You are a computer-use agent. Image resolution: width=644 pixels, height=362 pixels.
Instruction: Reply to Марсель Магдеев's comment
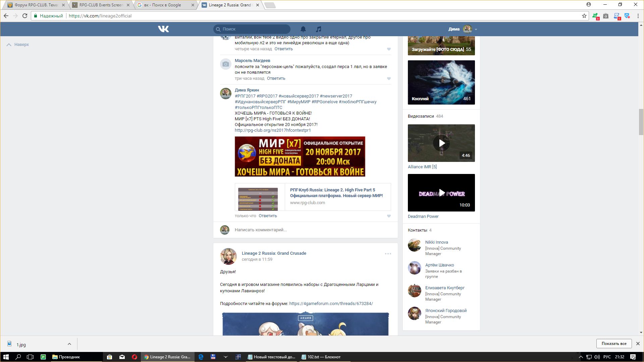(276, 78)
